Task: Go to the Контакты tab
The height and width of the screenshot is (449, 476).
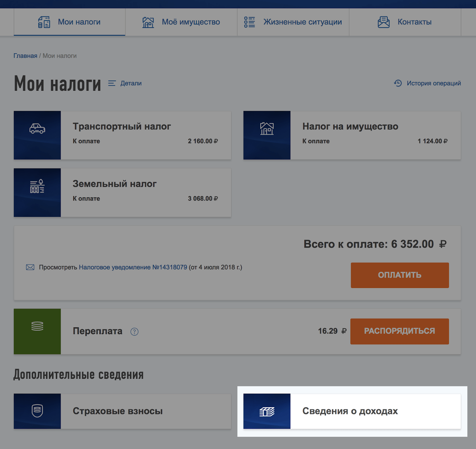Action: [405, 22]
